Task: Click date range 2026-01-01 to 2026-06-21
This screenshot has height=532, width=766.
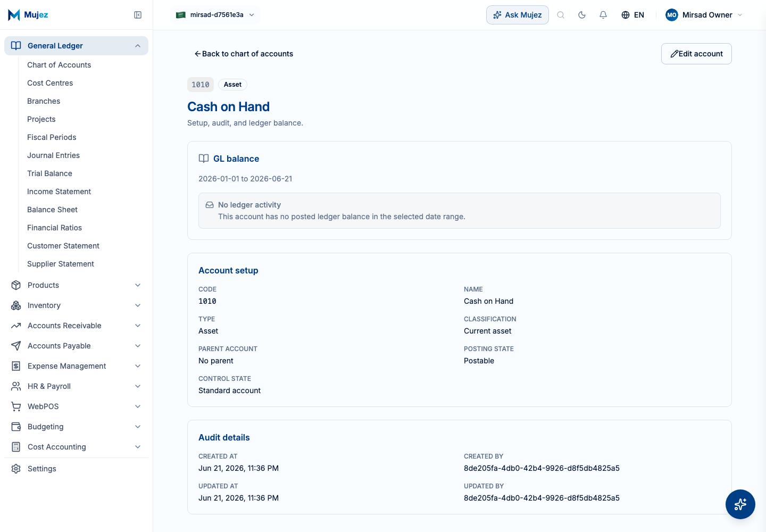Action: 245,179
